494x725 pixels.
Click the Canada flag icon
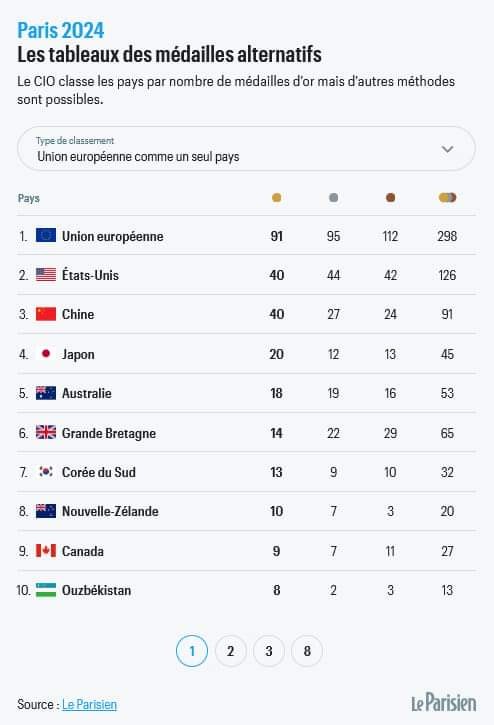click(x=46, y=551)
